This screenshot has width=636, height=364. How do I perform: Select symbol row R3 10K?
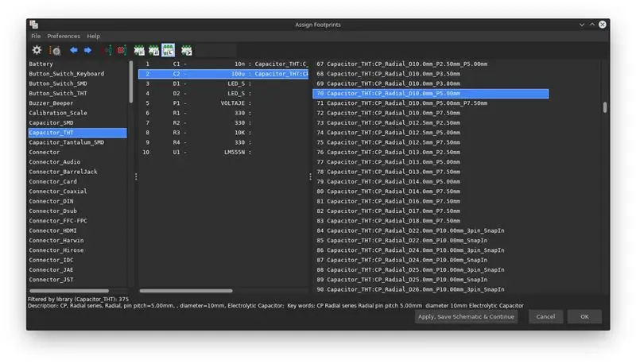click(x=223, y=133)
